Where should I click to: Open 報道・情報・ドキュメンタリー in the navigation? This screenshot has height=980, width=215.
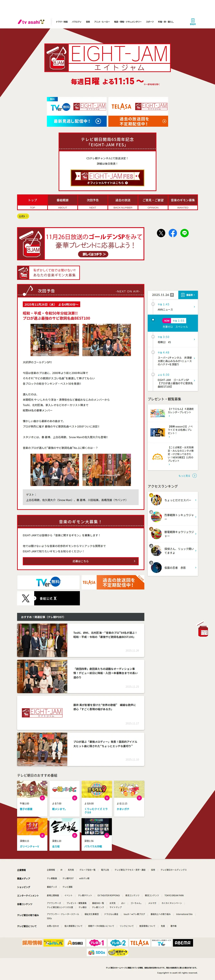[x=128, y=22]
